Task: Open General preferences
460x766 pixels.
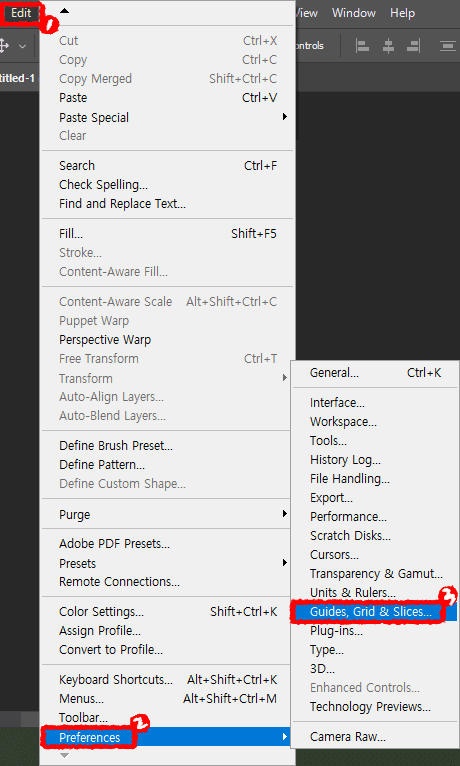Action: pos(375,373)
